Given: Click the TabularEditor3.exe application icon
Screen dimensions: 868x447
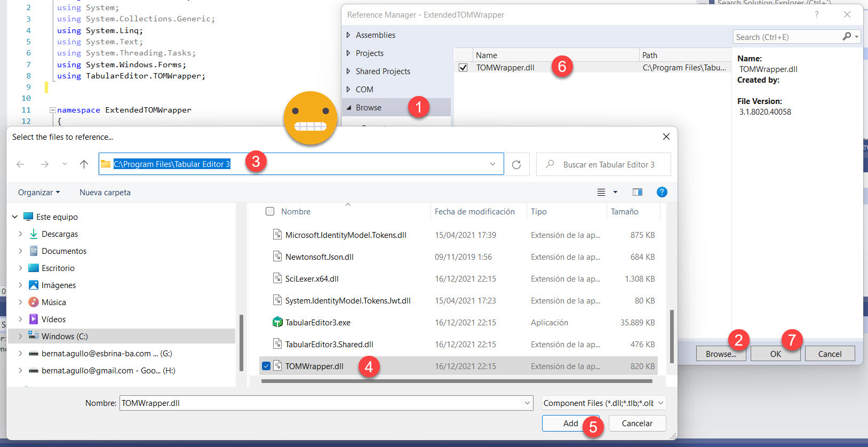Looking at the screenshot, I should coord(277,323).
